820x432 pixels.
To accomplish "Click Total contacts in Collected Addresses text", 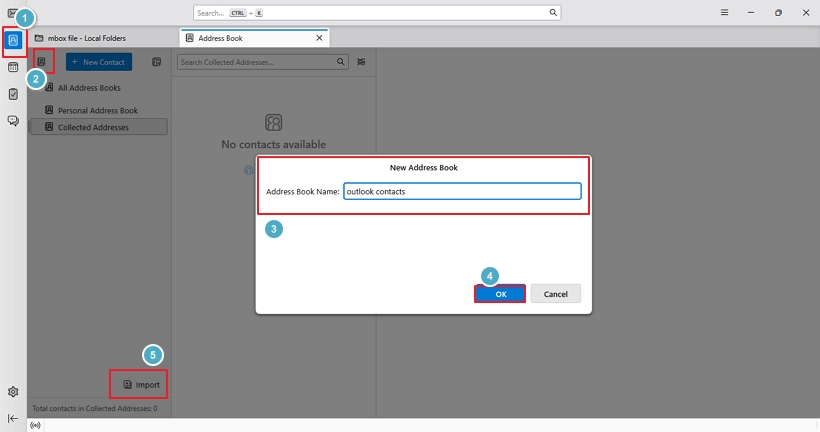I will [x=95, y=408].
